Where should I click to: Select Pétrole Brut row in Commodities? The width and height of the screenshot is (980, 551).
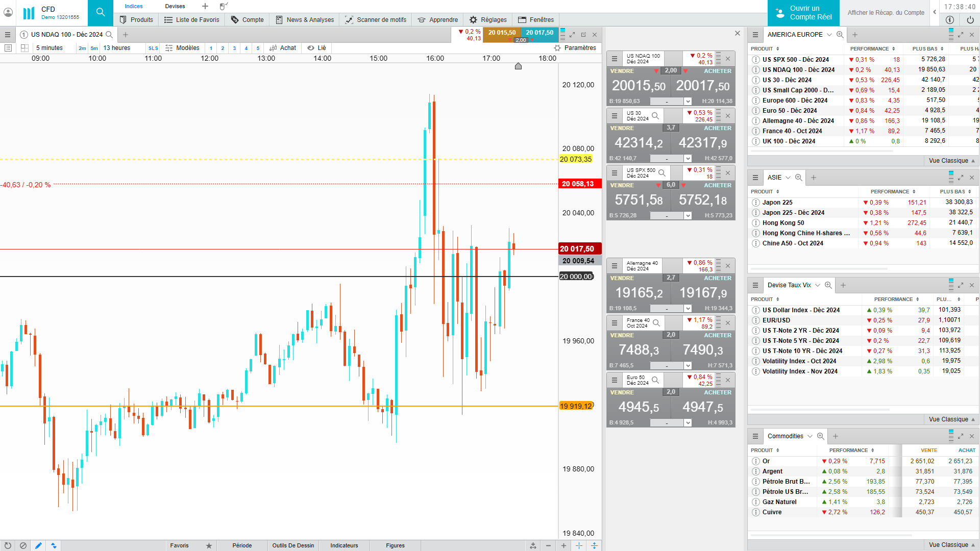tap(786, 482)
